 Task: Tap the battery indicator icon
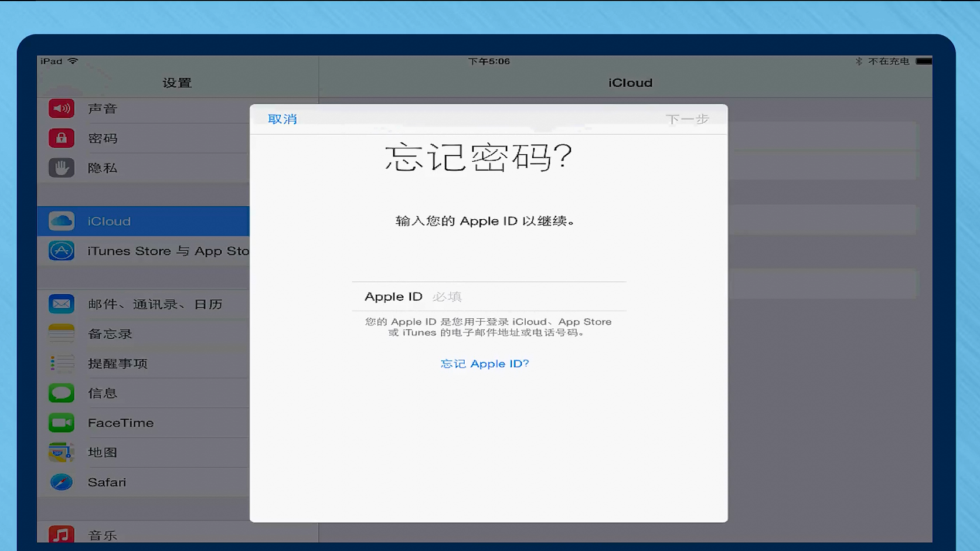tap(924, 61)
